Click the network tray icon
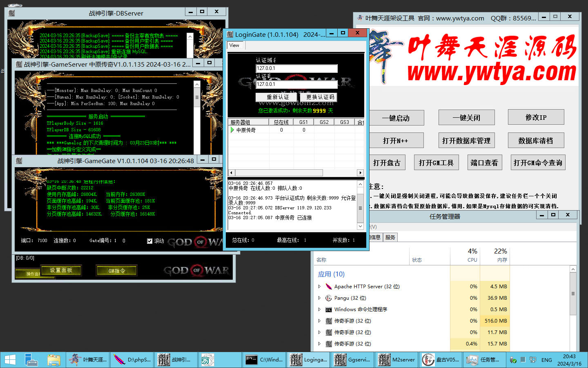 532,360
